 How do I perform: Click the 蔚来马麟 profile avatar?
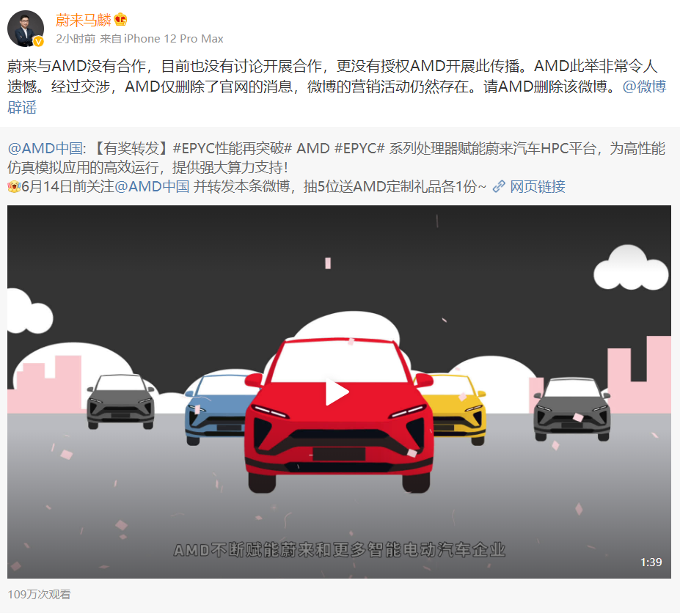26,29
